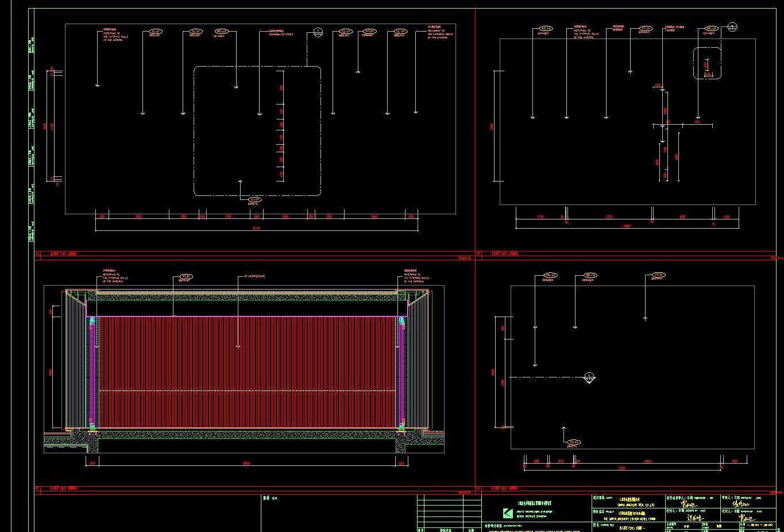Pick the oval tag at bottom of bottom-right drawing
Image resolution: width=784 pixels, height=532 pixels.
pyautogui.click(x=573, y=442)
